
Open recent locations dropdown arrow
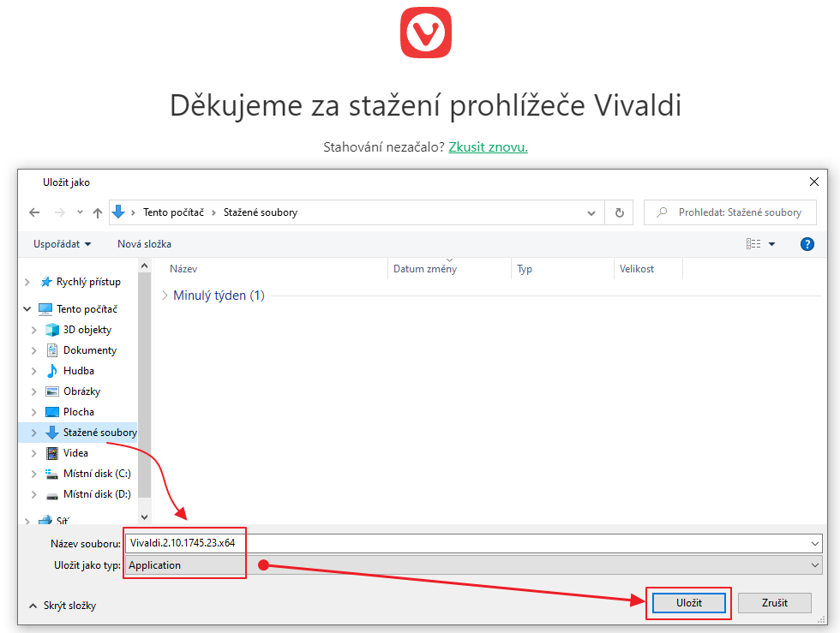click(x=80, y=212)
